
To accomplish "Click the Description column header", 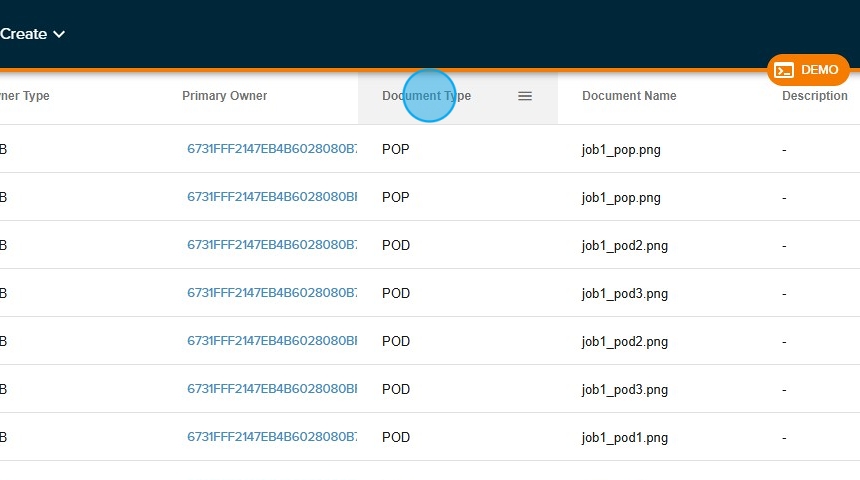I will pos(814,96).
